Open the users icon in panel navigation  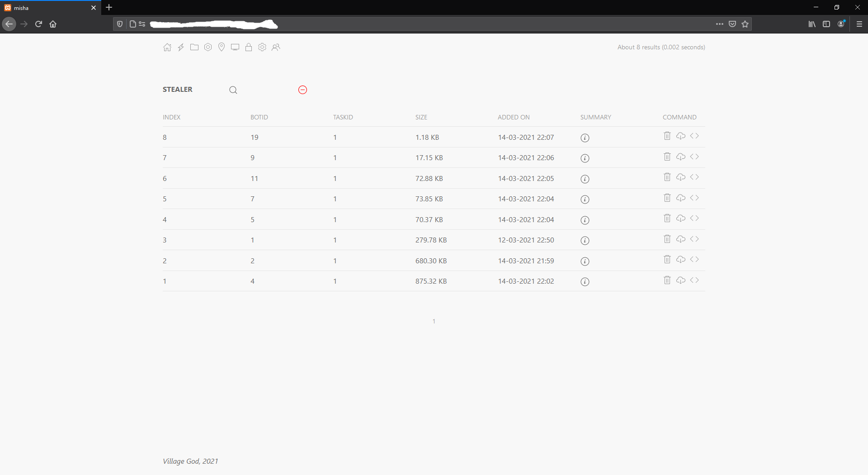click(x=276, y=47)
